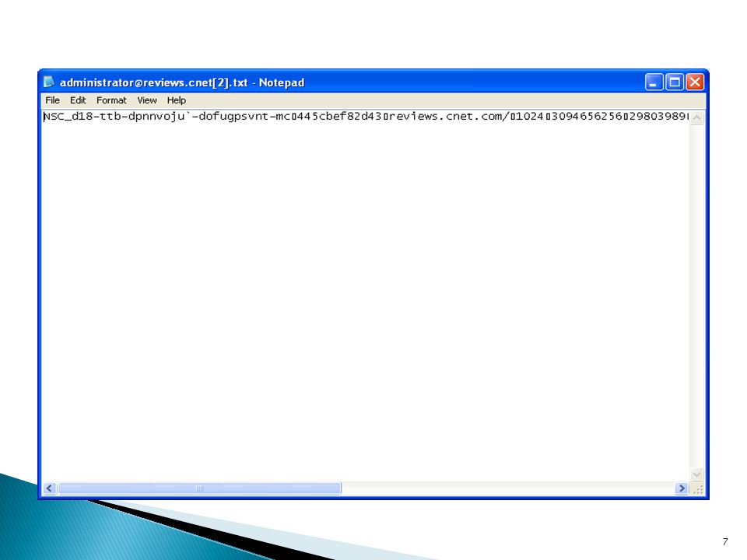Click the text 'reviews.cnet.com/' in document
This screenshot has height=560, width=747.
(450, 117)
